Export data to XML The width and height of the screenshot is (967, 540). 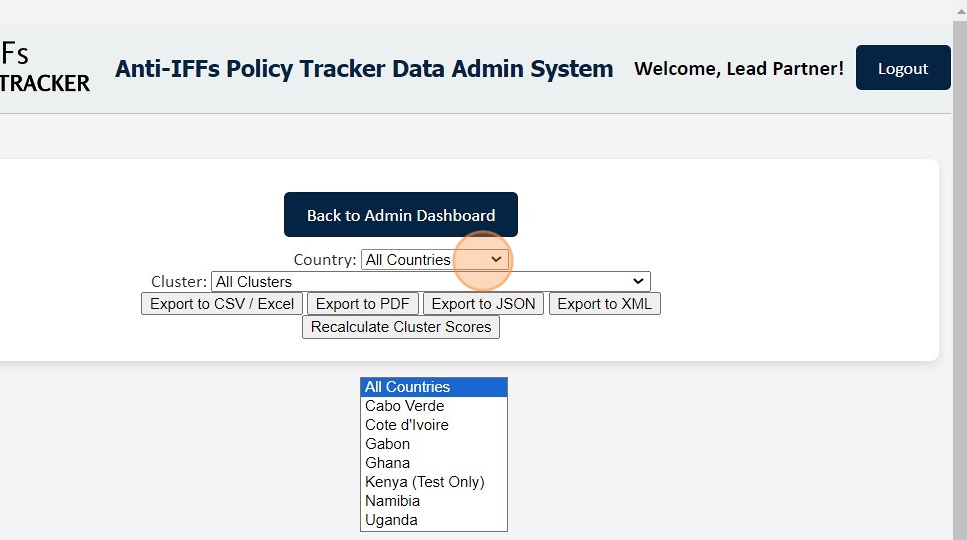pos(604,304)
